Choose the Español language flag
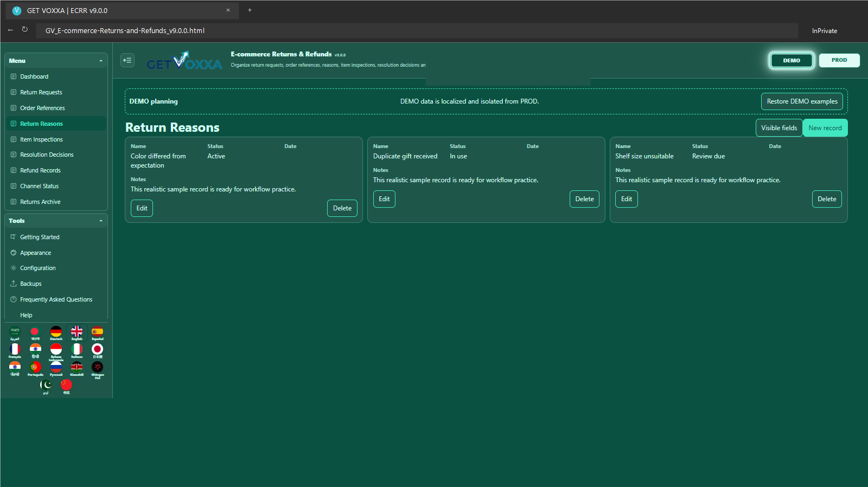868x487 pixels. (98, 333)
